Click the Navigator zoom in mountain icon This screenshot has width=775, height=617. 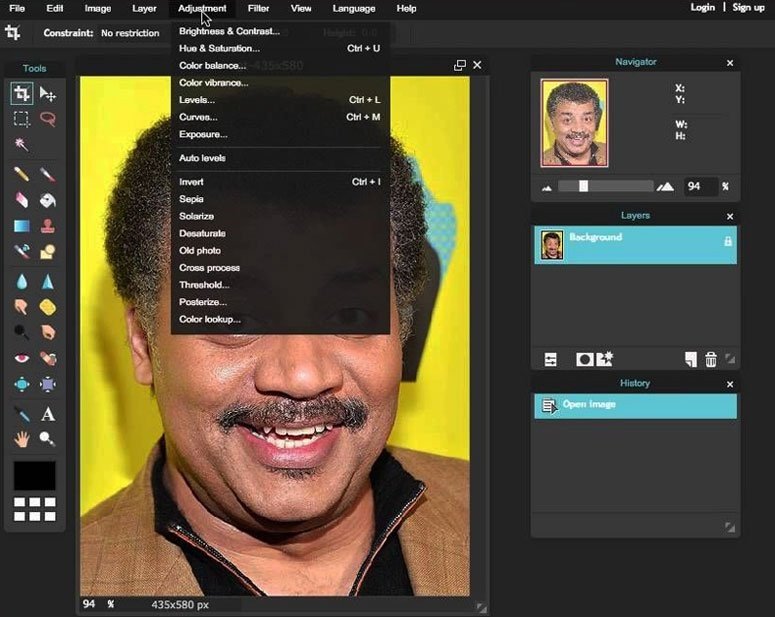coord(665,186)
